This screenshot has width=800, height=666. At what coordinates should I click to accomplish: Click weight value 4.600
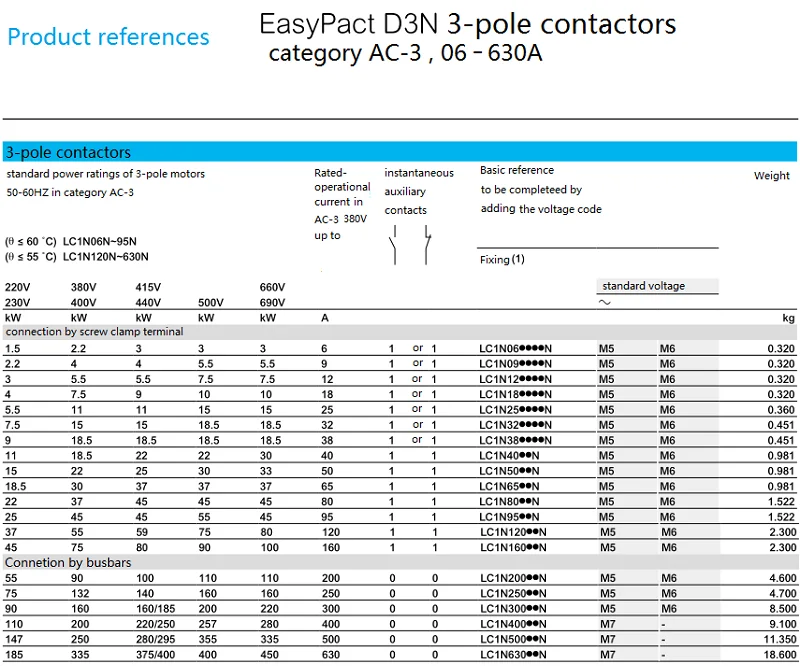783,578
